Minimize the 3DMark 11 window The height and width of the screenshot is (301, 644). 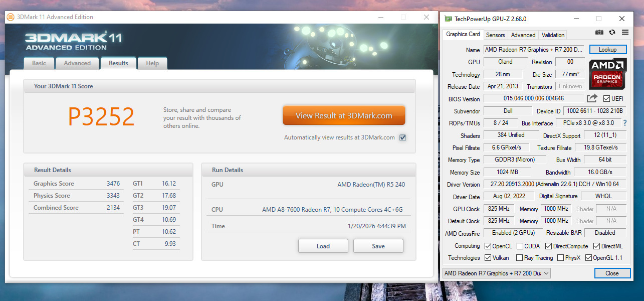(x=380, y=17)
